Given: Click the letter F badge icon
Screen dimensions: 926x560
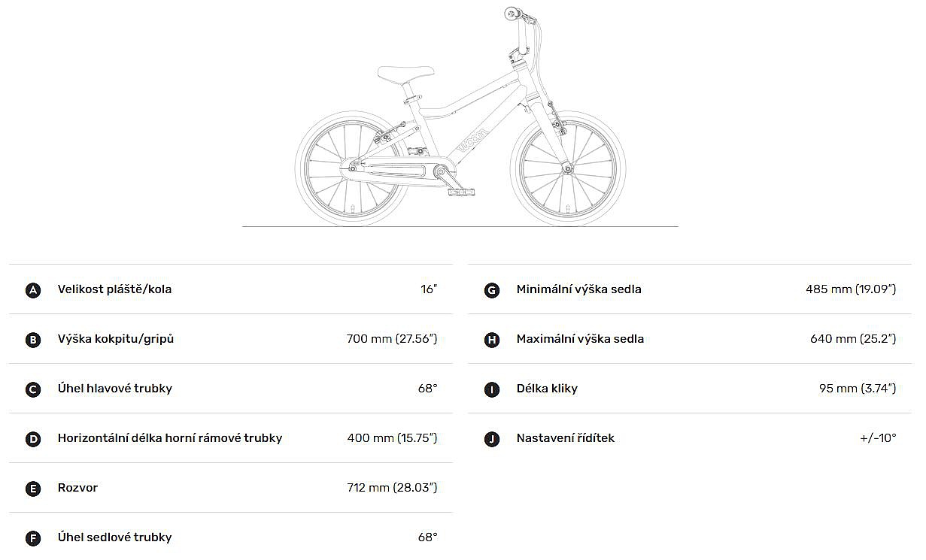Looking at the screenshot, I should click(33, 538).
